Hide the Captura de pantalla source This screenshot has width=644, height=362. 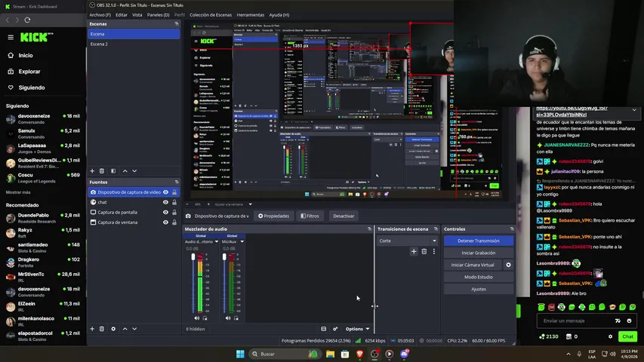(x=165, y=212)
